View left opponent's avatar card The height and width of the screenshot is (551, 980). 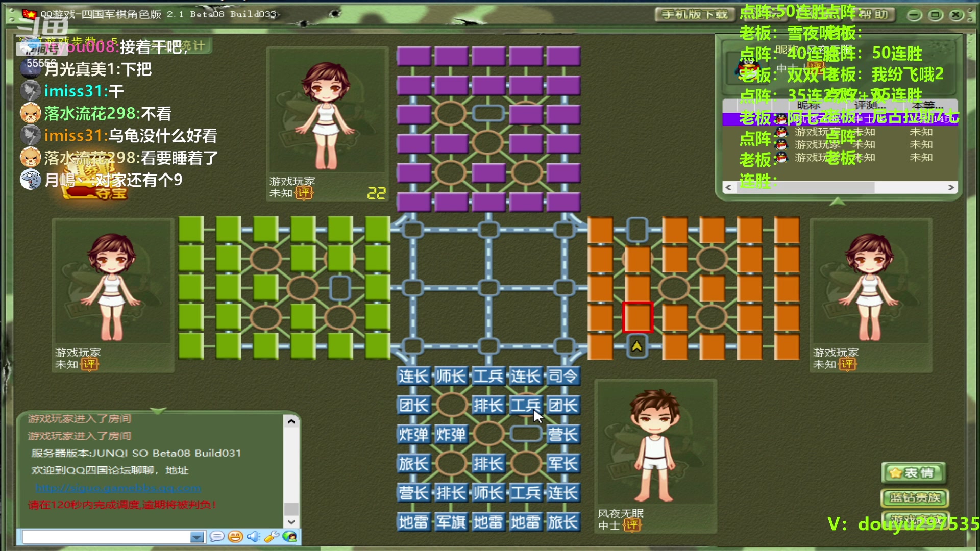click(x=113, y=295)
